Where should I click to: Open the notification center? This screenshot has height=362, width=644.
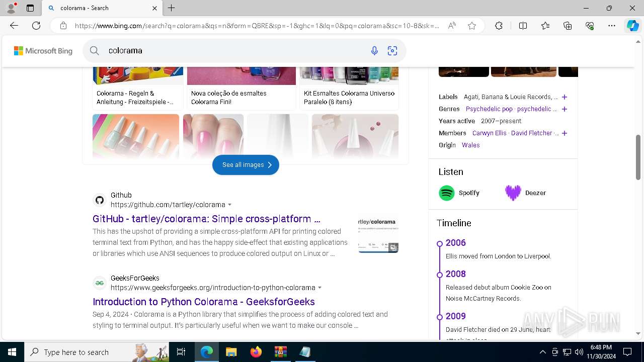(627, 352)
